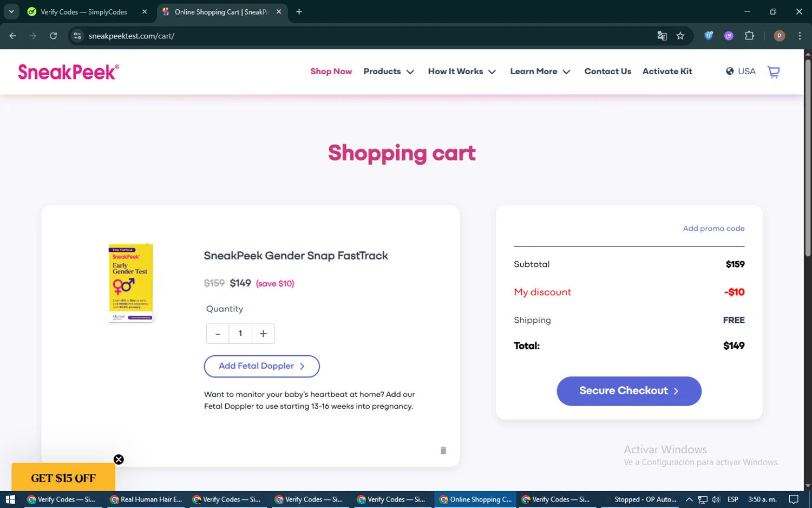The height and width of the screenshot is (508, 812).
Task: Click the quantity value field
Action: click(240, 334)
